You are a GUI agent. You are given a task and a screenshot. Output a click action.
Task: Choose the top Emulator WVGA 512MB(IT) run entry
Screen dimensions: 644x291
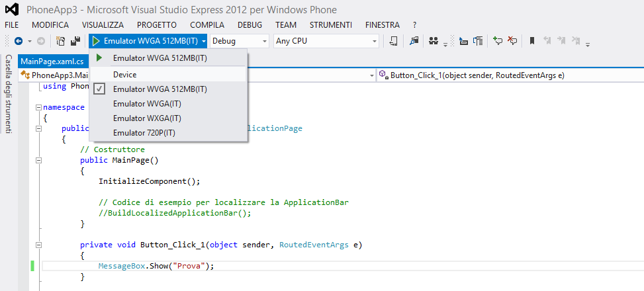[168, 58]
